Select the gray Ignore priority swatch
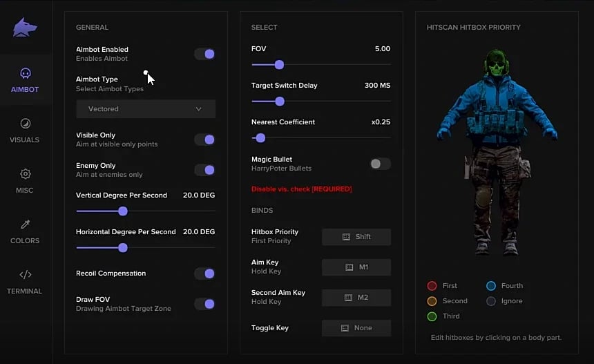 [491, 300]
